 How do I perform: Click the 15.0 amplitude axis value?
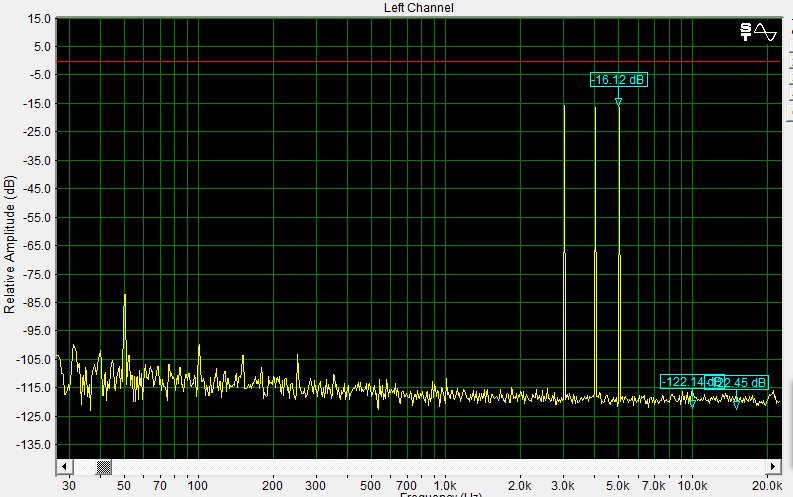pos(39,19)
